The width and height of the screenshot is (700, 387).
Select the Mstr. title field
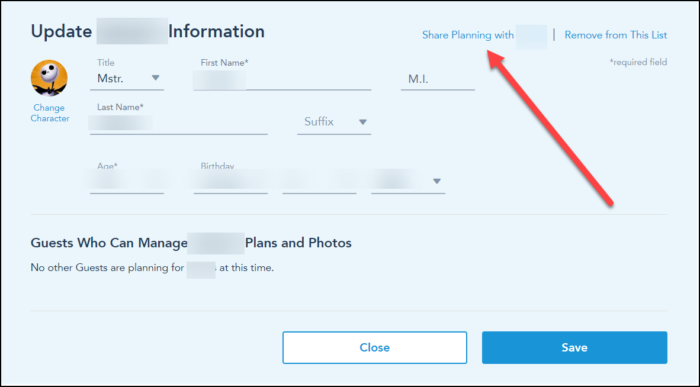[x=127, y=79]
